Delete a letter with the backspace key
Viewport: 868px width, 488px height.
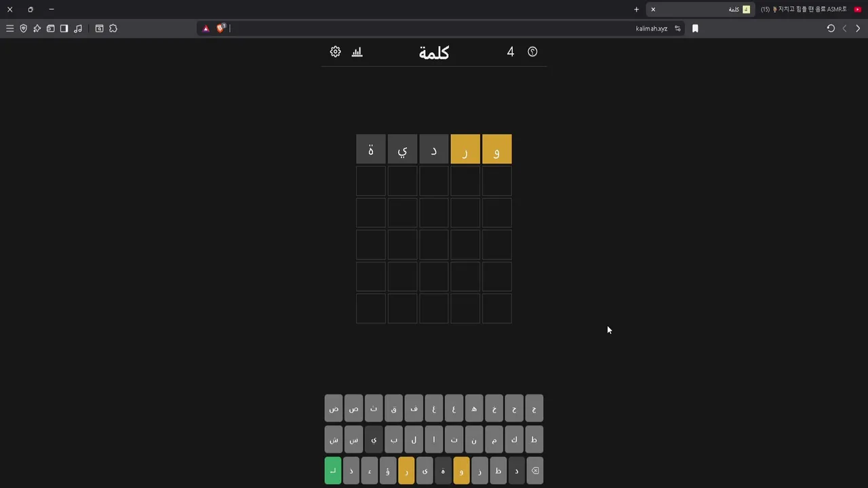535,470
